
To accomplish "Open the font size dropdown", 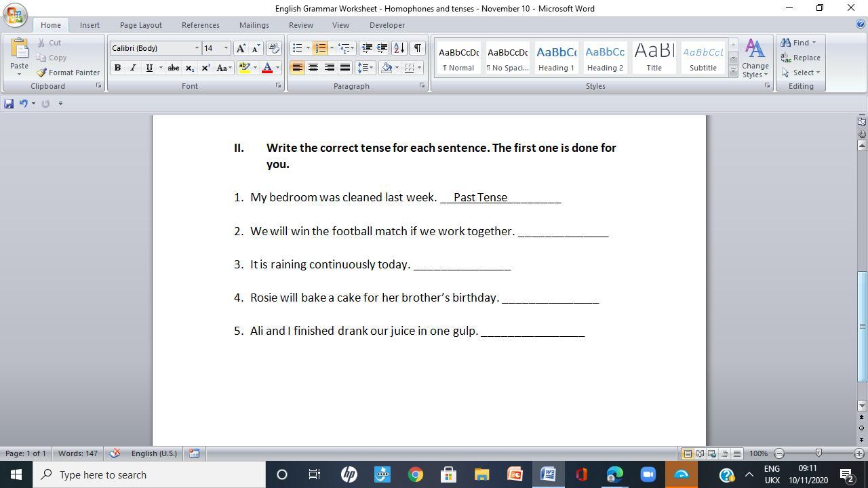I will coord(226,48).
